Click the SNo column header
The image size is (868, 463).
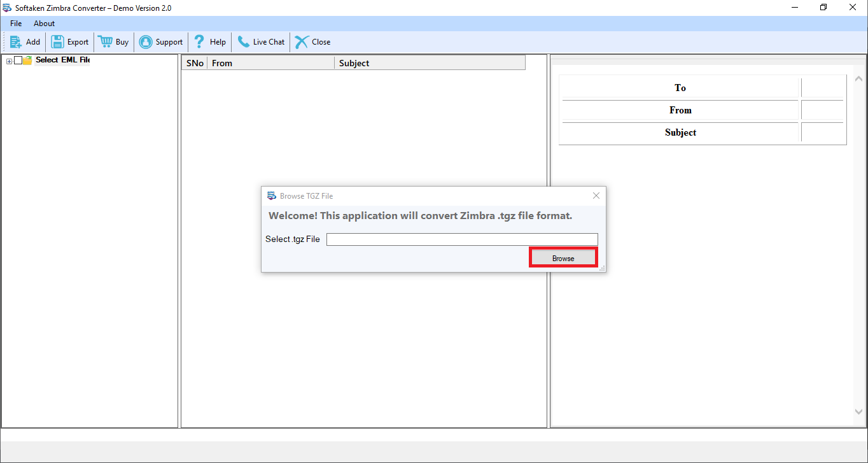[195, 63]
